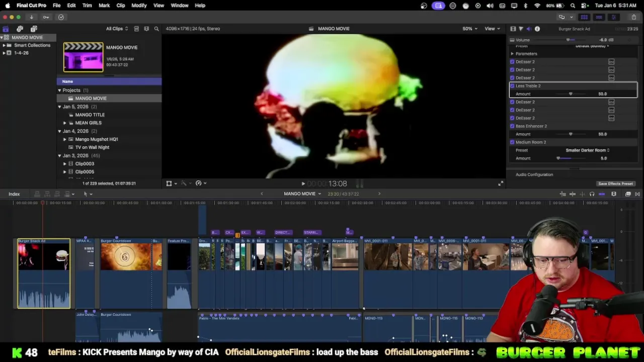
Task: Click the Save Effects Preset button
Action: (615, 184)
